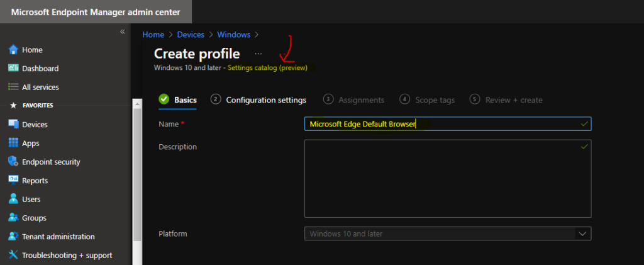Click the step 5 circle number icon

click(x=475, y=99)
